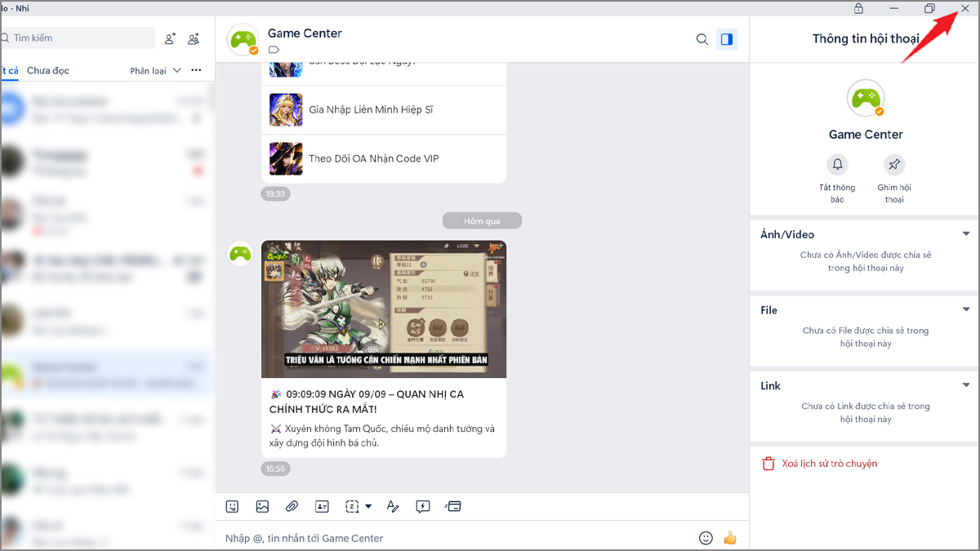Click the label tag under Game Center title
Viewport: 980px width, 551px height.
[x=274, y=50]
